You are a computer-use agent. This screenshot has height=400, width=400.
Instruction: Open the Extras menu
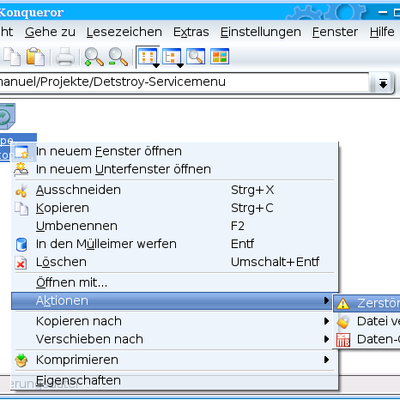pyautogui.click(x=191, y=32)
